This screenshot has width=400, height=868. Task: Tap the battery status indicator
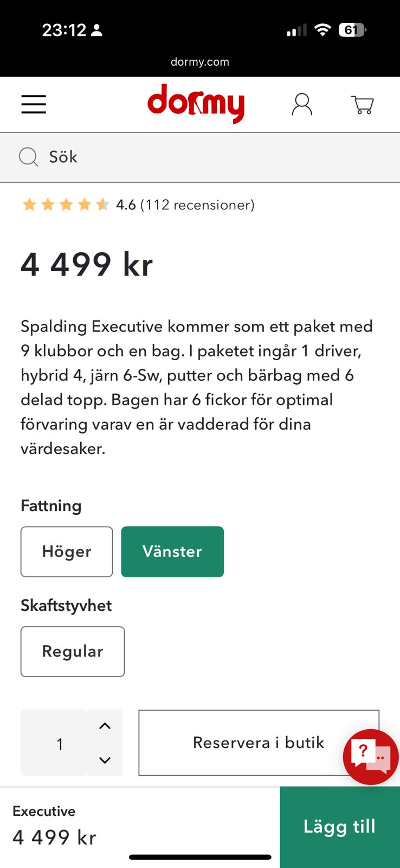click(352, 30)
